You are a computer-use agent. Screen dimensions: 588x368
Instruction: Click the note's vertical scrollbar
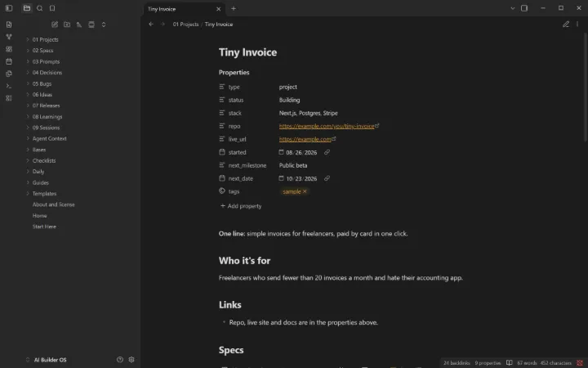(586, 88)
